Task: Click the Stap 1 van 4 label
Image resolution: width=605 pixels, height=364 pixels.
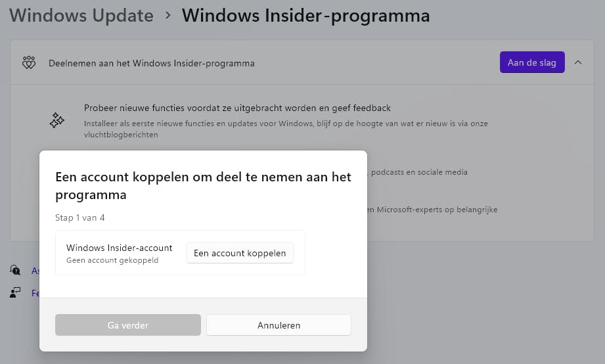Action: click(79, 217)
